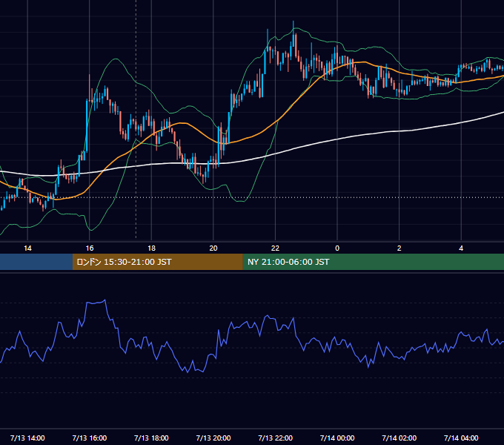Click the "7/13 14:00" date label
Screen dimensions: 504x445
[x=27, y=438]
